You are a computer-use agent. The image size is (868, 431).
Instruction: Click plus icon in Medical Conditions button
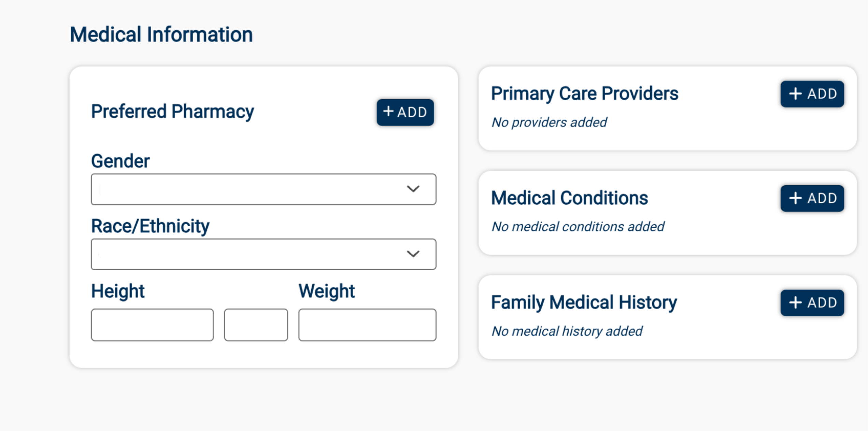tap(795, 198)
